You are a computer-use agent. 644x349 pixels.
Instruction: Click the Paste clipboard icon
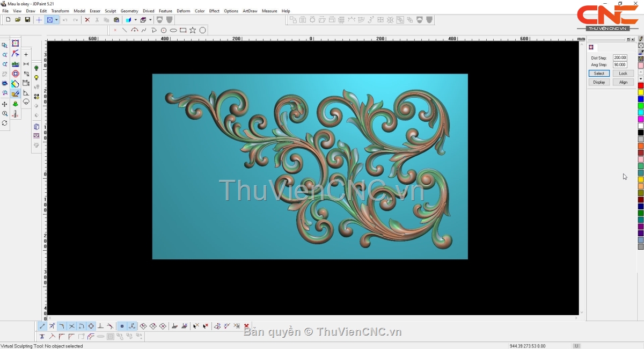point(116,20)
